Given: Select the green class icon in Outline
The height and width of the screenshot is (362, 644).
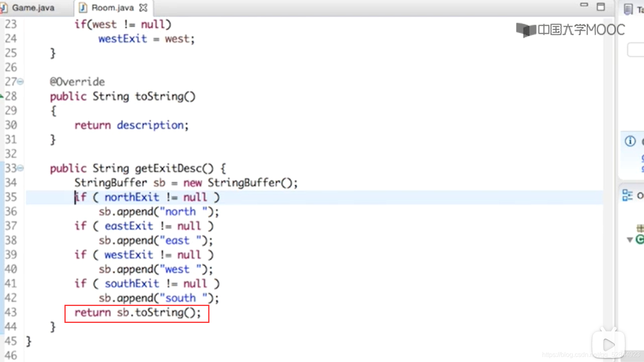Looking at the screenshot, I should [640, 240].
